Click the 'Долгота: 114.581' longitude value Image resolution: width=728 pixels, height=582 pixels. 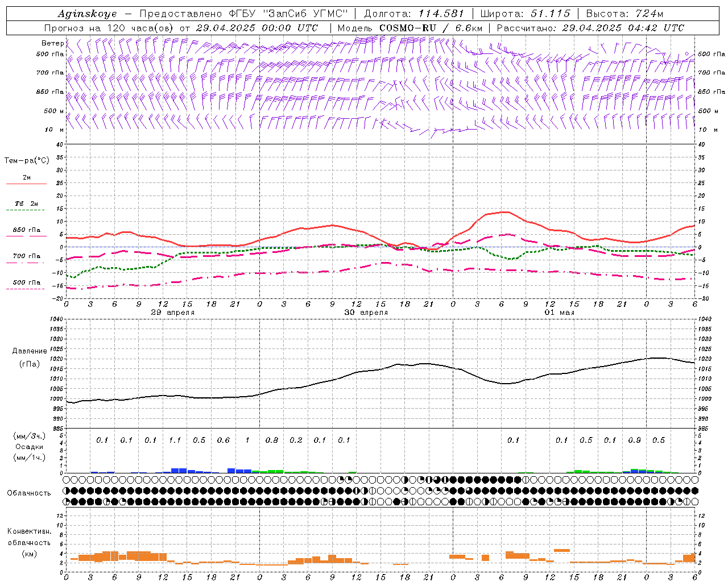pos(414,14)
